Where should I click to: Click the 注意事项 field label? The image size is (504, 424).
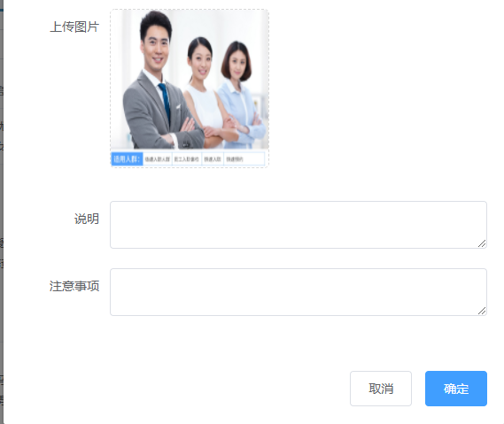coord(74,286)
